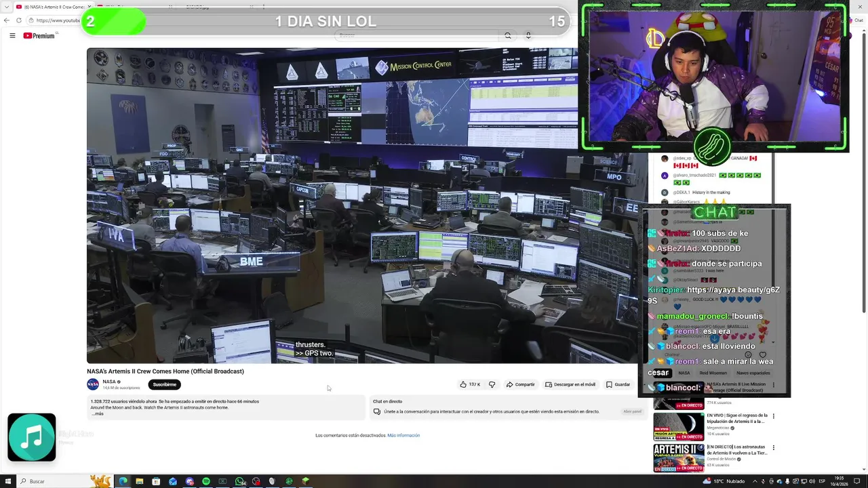Open WhatsApp from the taskbar
Viewport: 868px width, 488px height.
click(x=239, y=481)
